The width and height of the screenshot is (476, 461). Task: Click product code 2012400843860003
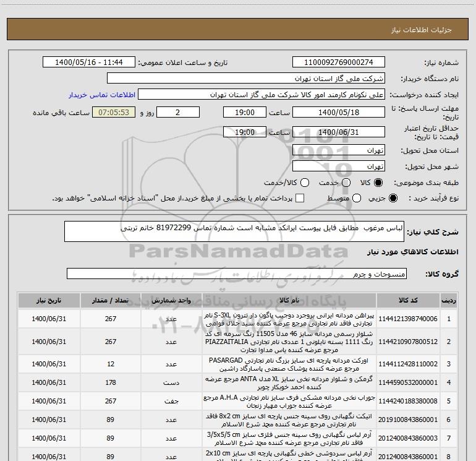[x=408, y=438]
